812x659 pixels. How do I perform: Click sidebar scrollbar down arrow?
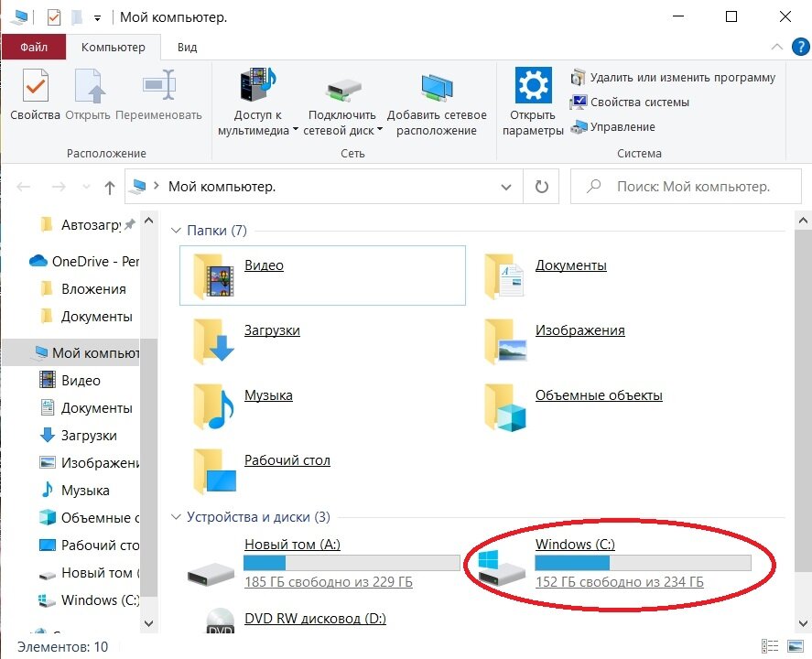[x=148, y=622]
